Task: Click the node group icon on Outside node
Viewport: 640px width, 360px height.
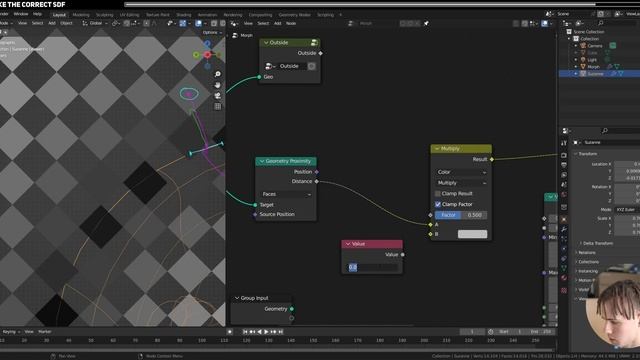Action: pos(314,42)
